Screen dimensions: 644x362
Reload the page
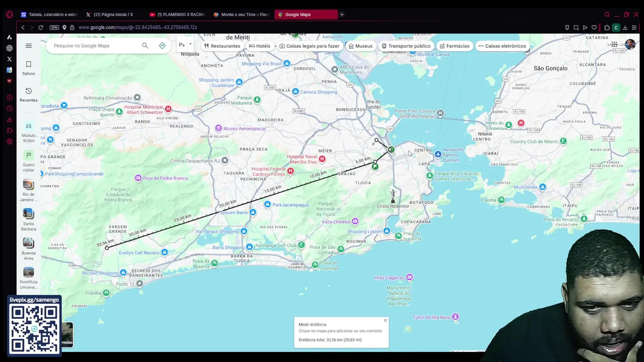[41, 28]
